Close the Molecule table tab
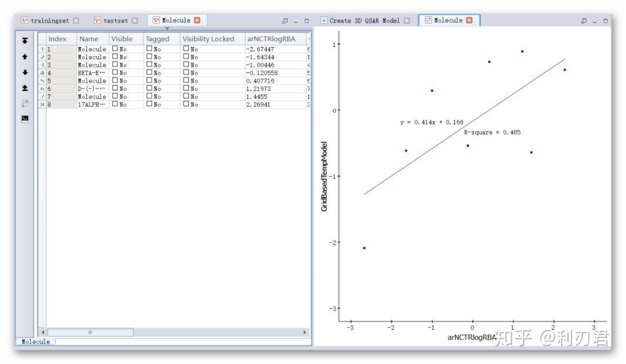The image size is (626, 364). (197, 20)
